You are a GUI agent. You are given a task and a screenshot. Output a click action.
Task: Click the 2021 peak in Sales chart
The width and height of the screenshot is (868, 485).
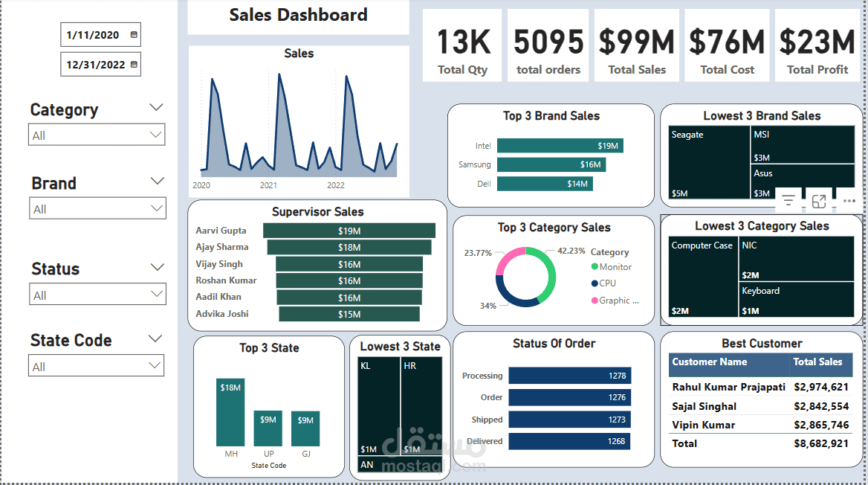(x=279, y=75)
